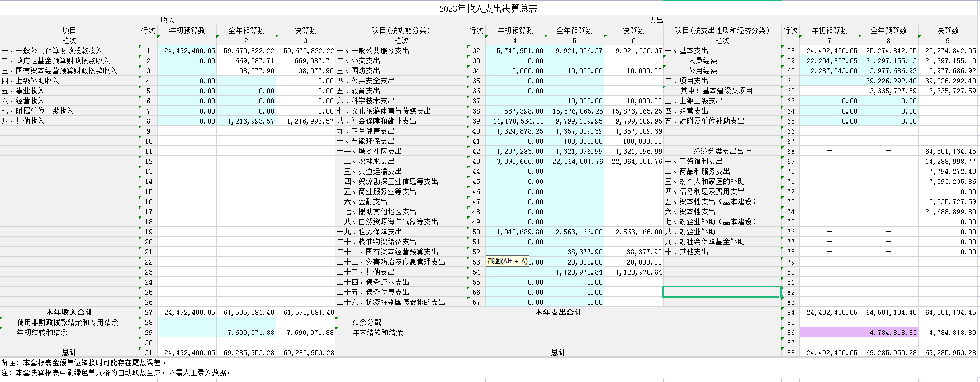Select the purple highlighted cell in row 86

(829, 332)
